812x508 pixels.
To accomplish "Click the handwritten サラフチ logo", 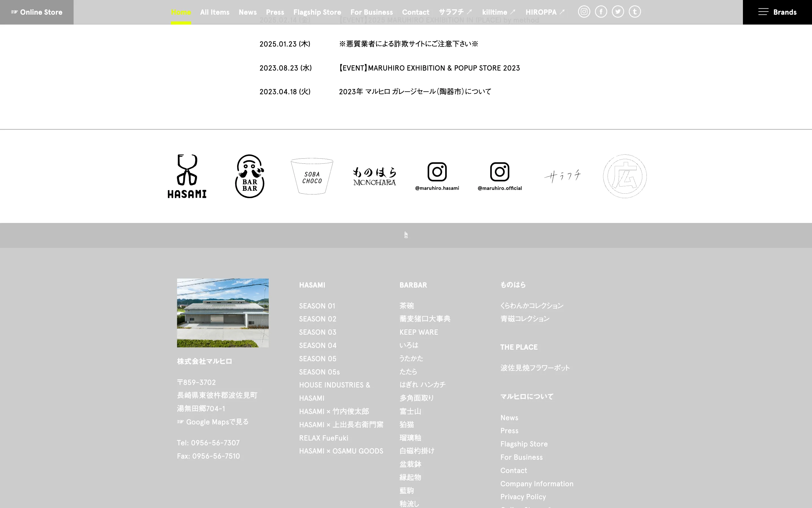I will [562, 176].
